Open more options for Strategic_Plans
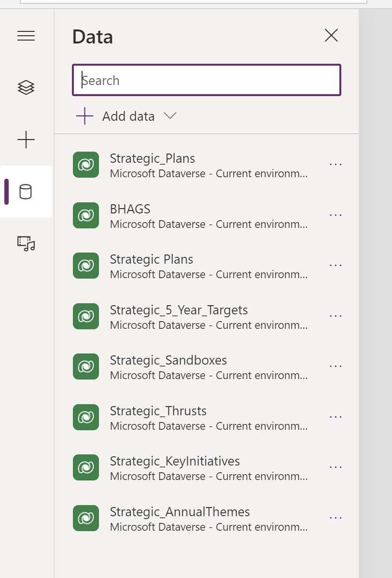Viewport: 392px width, 578px height. point(336,164)
